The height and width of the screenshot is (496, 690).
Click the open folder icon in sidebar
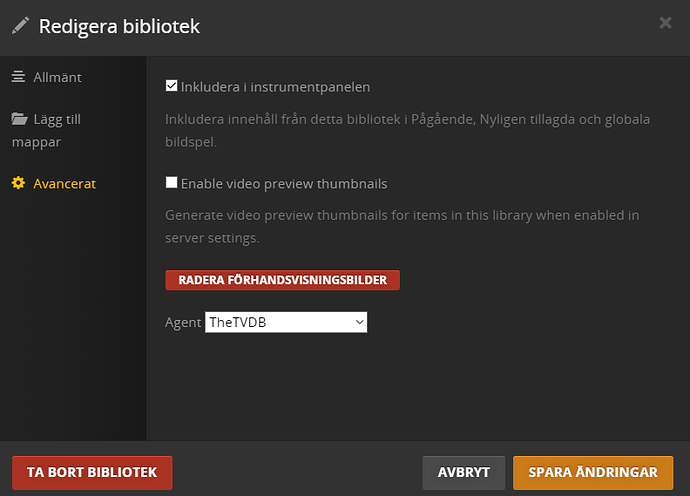tap(19, 119)
